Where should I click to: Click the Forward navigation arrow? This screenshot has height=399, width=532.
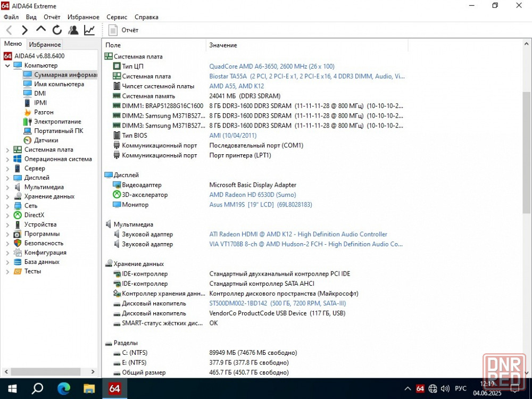coord(24,30)
